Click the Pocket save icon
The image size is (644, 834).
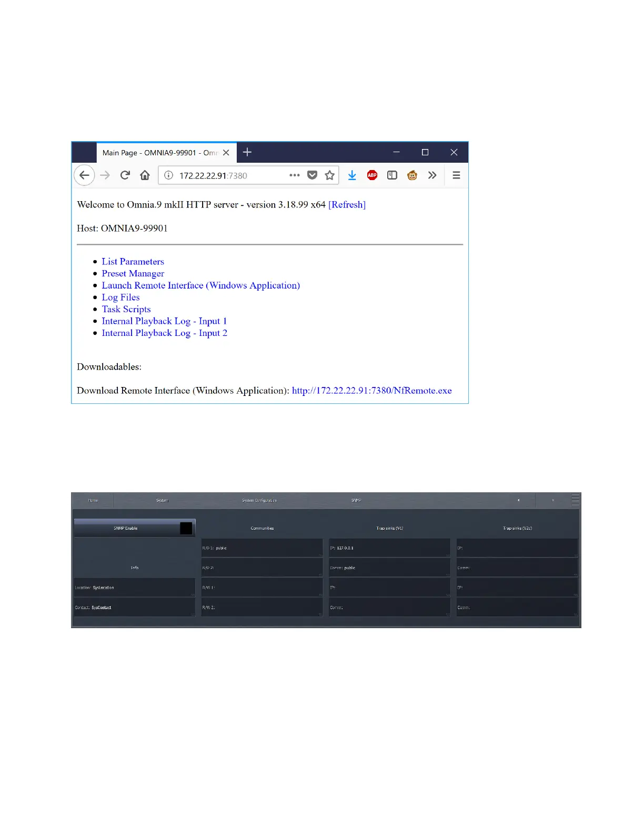coord(312,175)
